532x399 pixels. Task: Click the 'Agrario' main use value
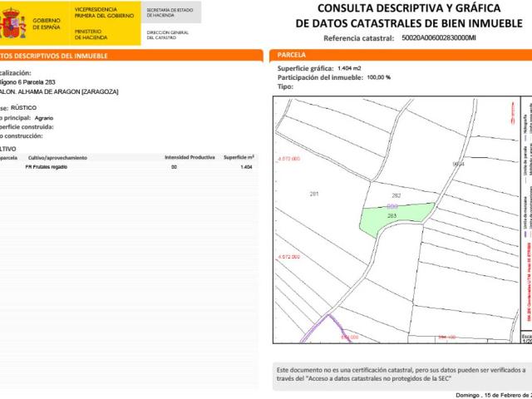44,118
